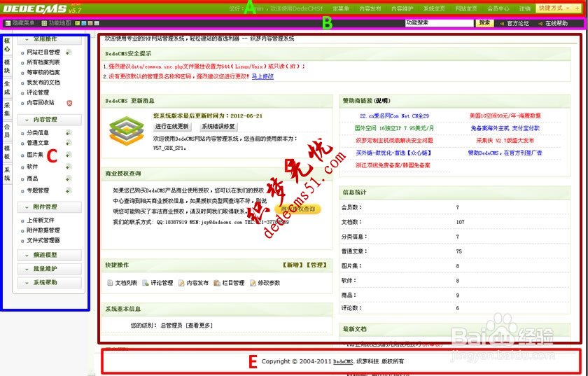The image size is (588, 376).
Task: Click add icon beside 图片集
Action: pos(69,155)
